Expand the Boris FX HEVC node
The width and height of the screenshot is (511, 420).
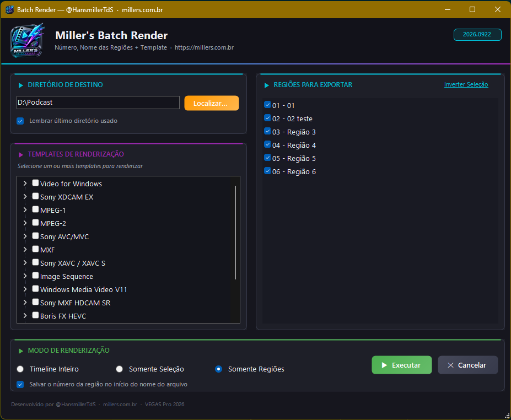click(25, 316)
